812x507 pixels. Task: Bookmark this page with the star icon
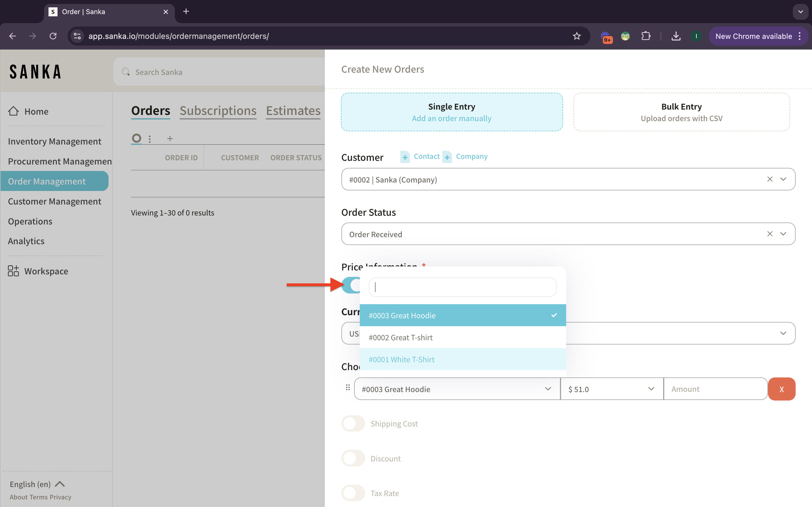[x=577, y=36]
